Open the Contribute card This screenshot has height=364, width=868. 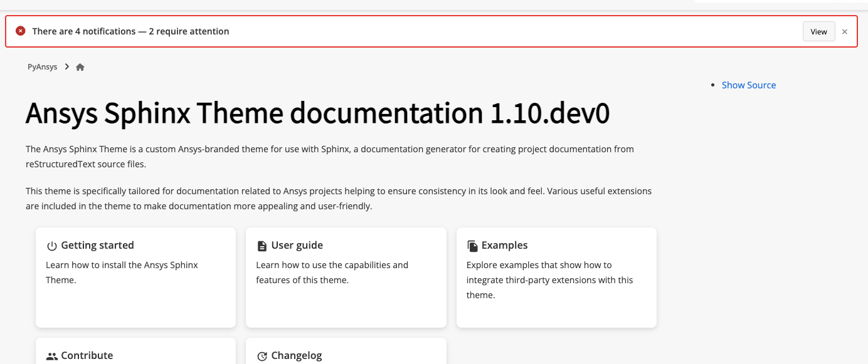coord(135,351)
